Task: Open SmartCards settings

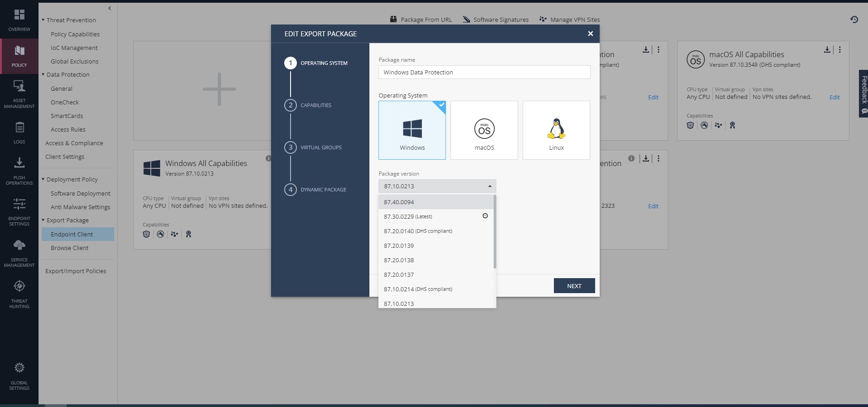Action: point(67,116)
